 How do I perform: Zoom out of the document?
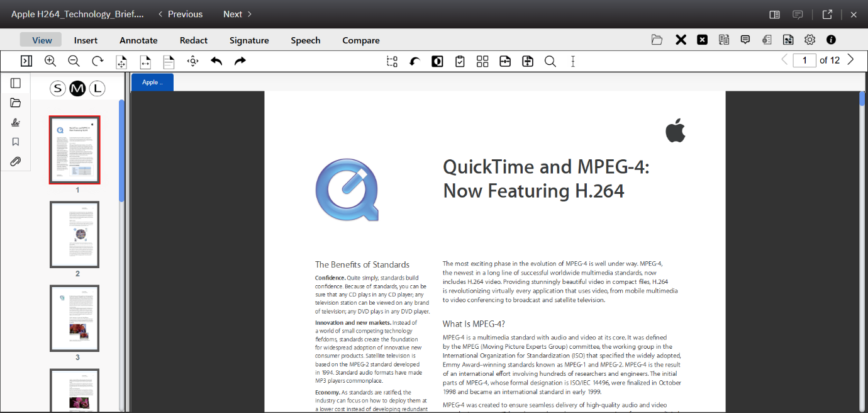(x=74, y=61)
